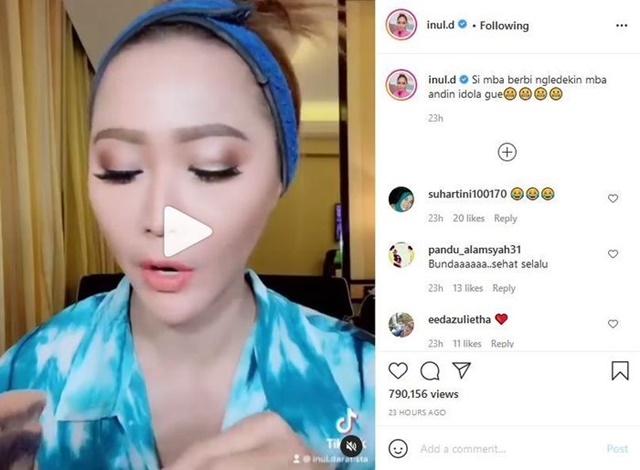
Task: Unmute the video using the speaker icon
Action: (351, 447)
